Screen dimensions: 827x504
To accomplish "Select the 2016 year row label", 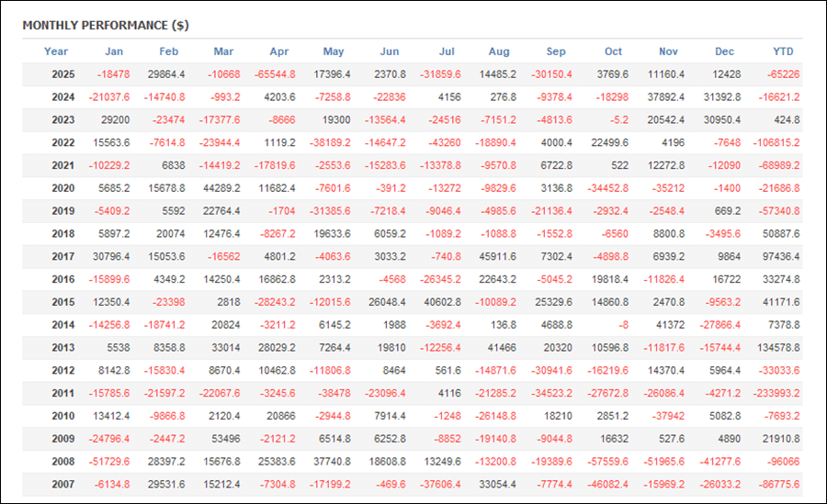I will pyautogui.click(x=62, y=279).
